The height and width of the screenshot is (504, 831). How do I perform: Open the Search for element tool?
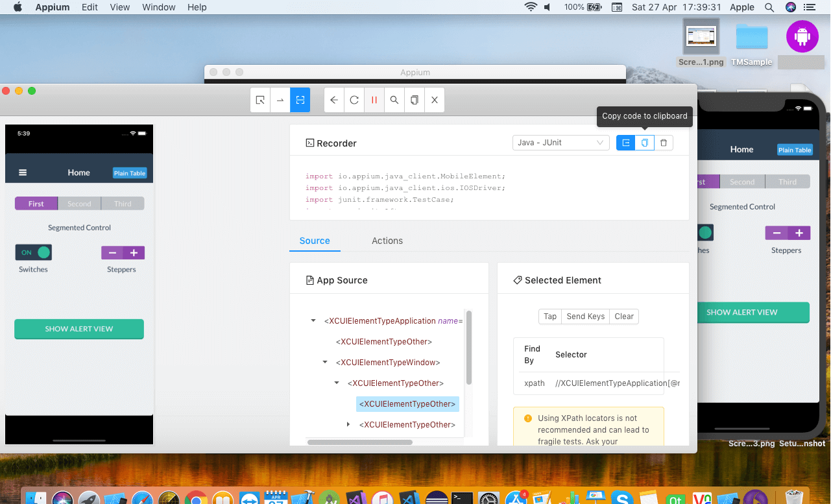[394, 100]
